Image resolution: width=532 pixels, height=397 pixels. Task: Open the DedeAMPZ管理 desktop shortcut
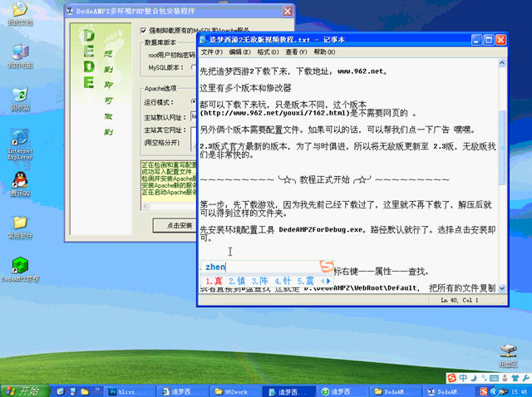point(20,270)
